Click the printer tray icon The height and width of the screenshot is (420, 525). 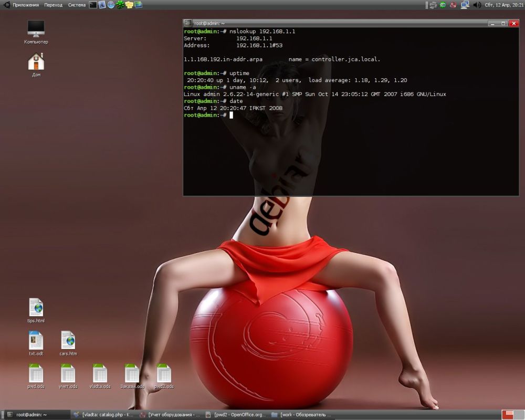click(433, 5)
